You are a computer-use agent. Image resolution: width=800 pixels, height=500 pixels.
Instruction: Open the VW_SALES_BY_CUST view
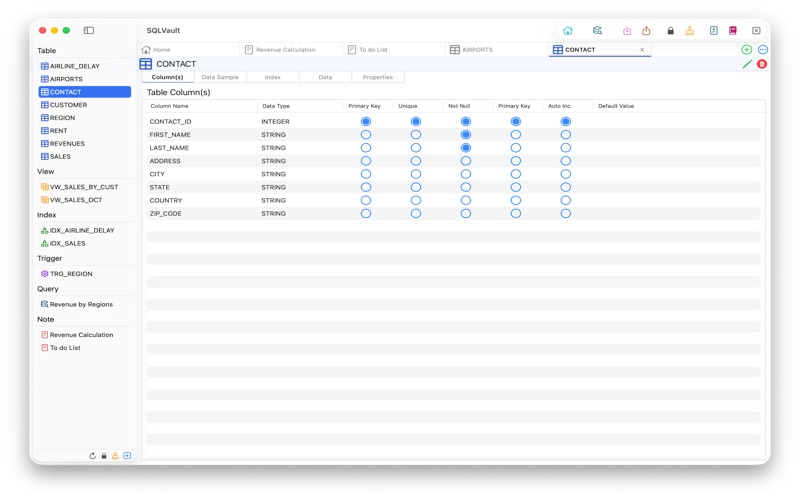(84, 187)
